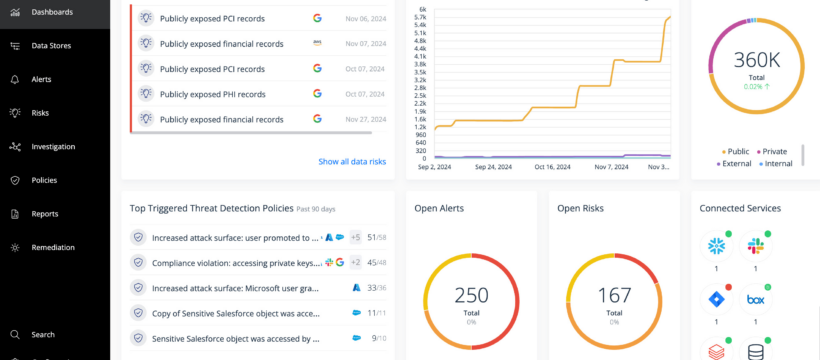This screenshot has height=360, width=820.
Task: Click the Dashboards chart icon
Action: click(15, 12)
